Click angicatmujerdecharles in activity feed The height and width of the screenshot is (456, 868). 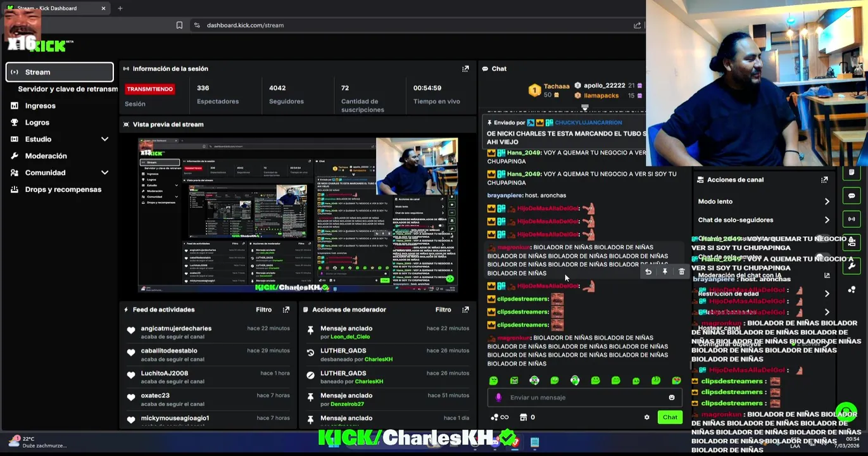(x=176, y=329)
